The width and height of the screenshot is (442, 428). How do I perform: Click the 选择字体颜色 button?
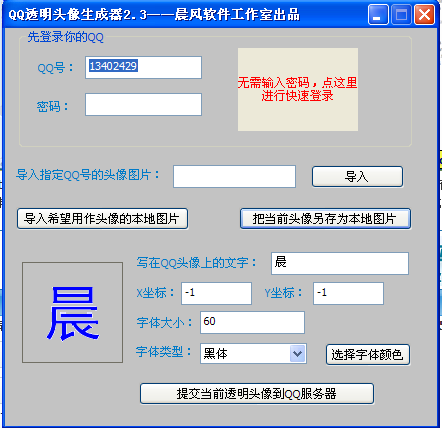coord(368,354)
